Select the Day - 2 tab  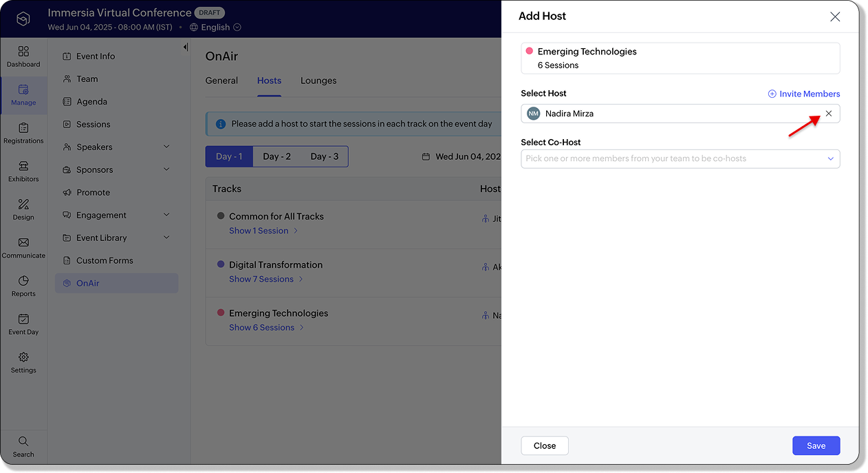276,156
